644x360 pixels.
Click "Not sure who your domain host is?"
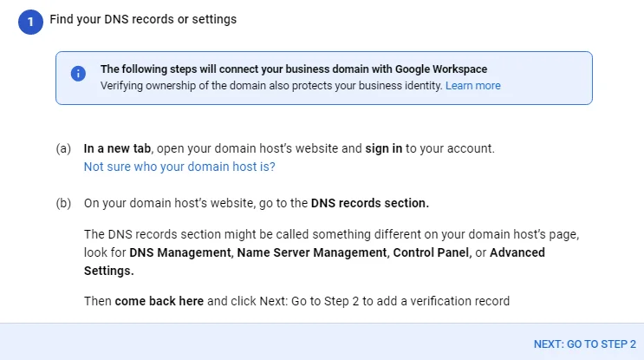pyautogui.click(x=179, y=167)
